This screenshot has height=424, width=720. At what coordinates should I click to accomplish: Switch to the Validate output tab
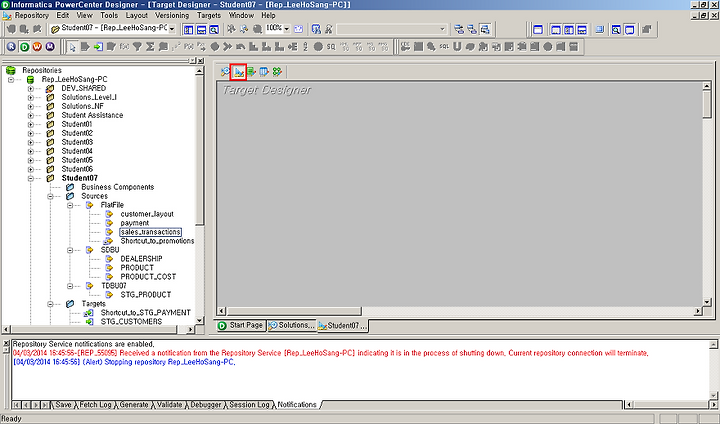coord(169,405)
